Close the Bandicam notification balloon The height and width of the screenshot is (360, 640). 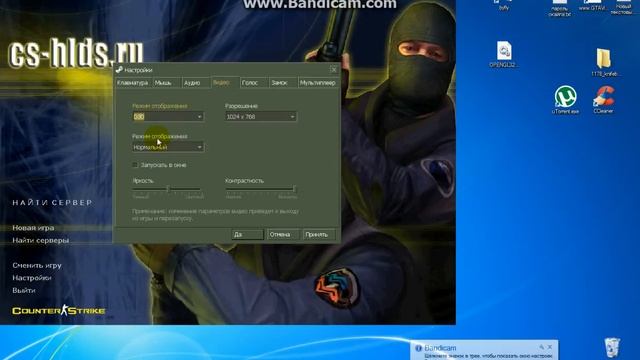[550, 347]
